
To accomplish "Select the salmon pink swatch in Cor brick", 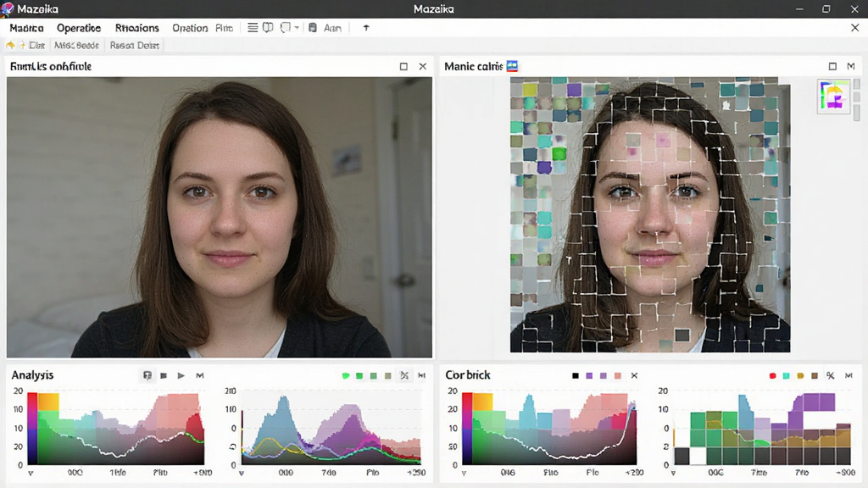I will tap(617, 375).
